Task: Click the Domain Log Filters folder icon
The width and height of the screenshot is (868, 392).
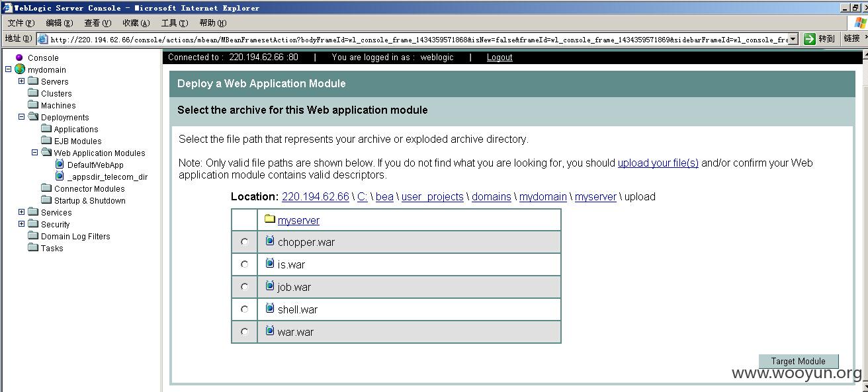Action: 33,236
